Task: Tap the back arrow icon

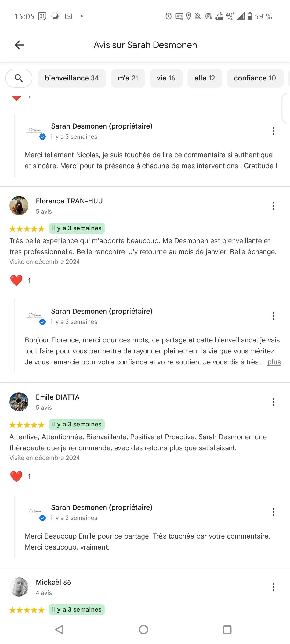Action: tap(19, 45)
